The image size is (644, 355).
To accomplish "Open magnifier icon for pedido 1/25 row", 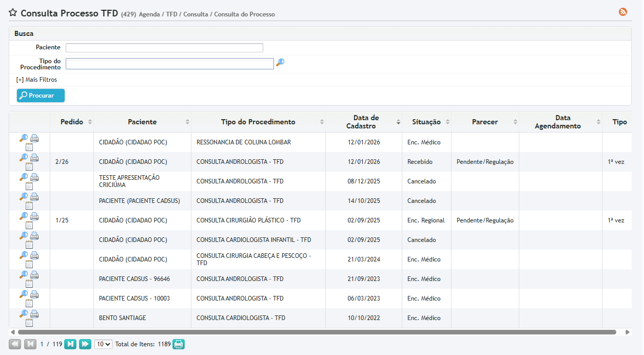I will 24,216.
